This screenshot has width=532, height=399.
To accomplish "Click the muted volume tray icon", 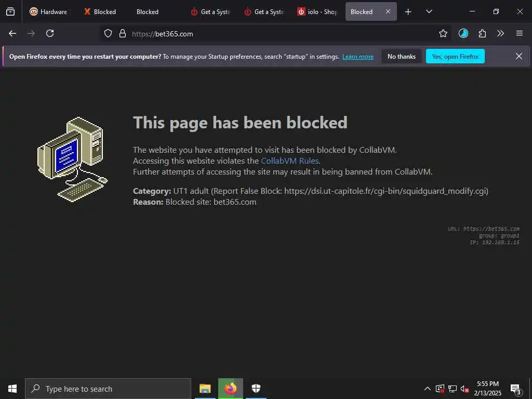I will point(464,389).
